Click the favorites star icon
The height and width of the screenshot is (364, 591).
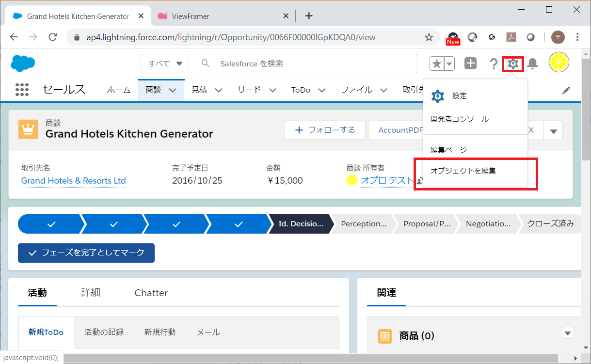point(436,63)
